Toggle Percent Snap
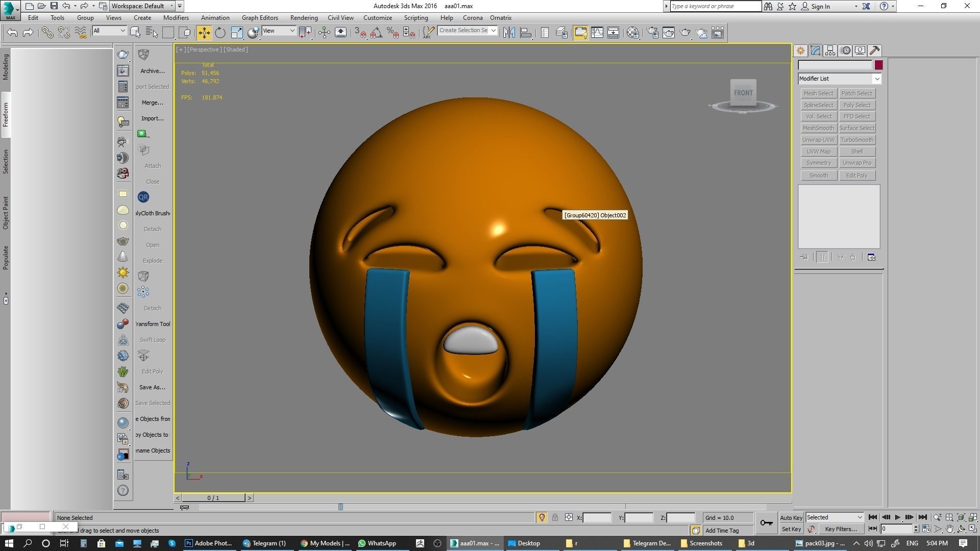980x551 pixels. pos(393,33)
